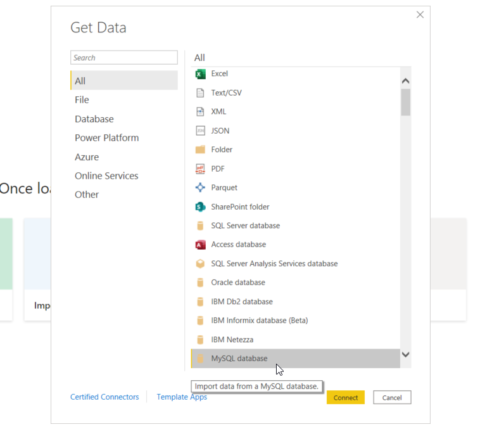Screen dimensions: 504x441
Task: Click the IBM Informix database icon
Action: click(x=200, y=321)
